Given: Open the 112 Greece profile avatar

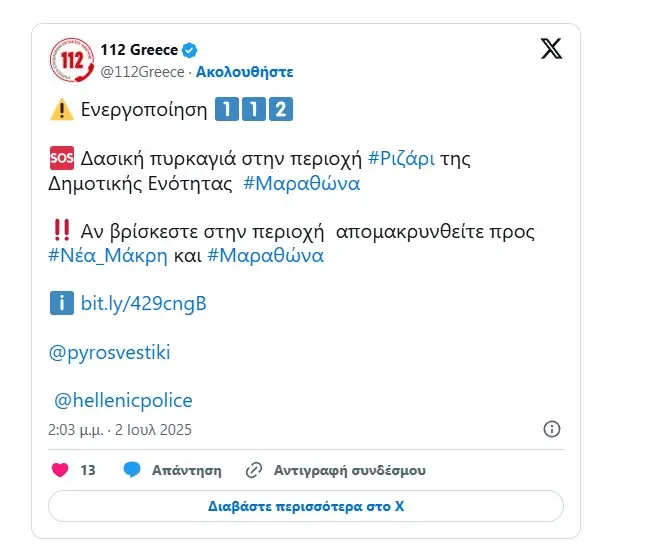Looking at the screenshot, I should click(x=72, y=60).
